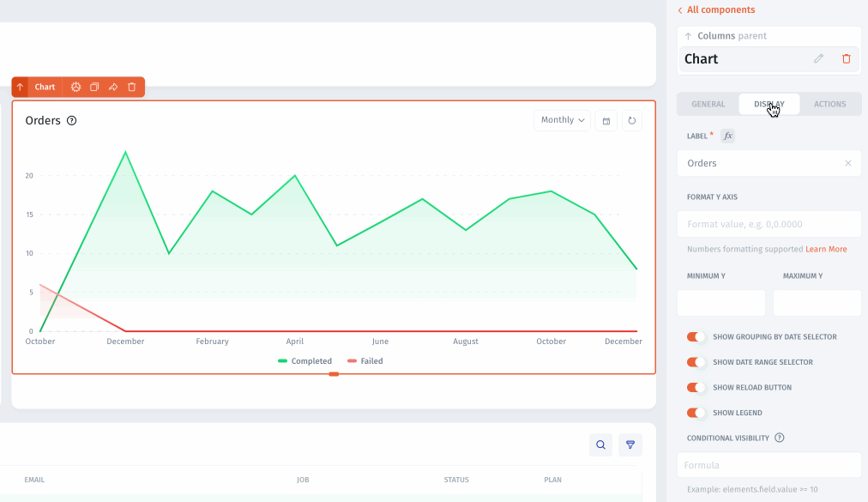Open the table search icon
Image resolution: width=868 pixels, height=502 pixels.
(x=600, y=445)
